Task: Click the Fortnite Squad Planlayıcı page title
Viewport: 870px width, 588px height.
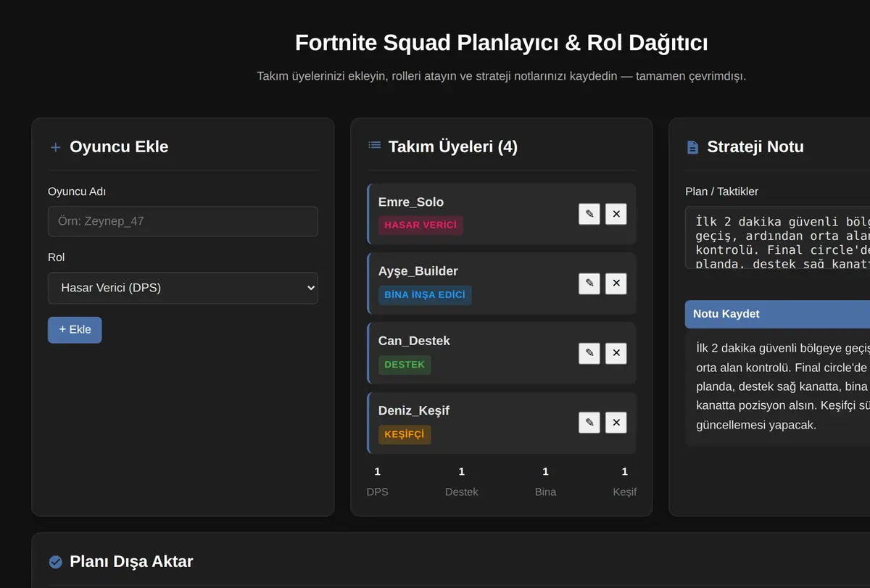Action: click(502, 43)
